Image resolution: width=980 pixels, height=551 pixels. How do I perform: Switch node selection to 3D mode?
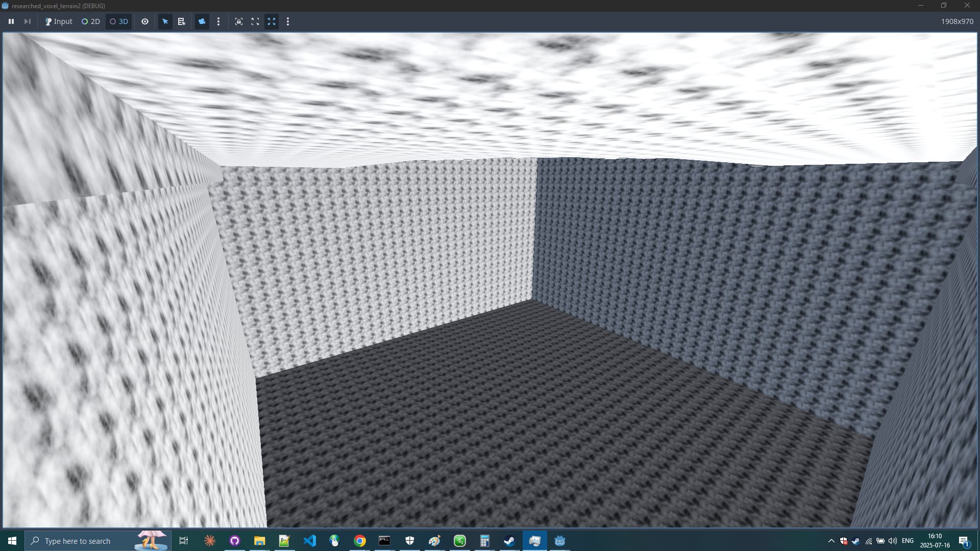(x=119, y=21)
